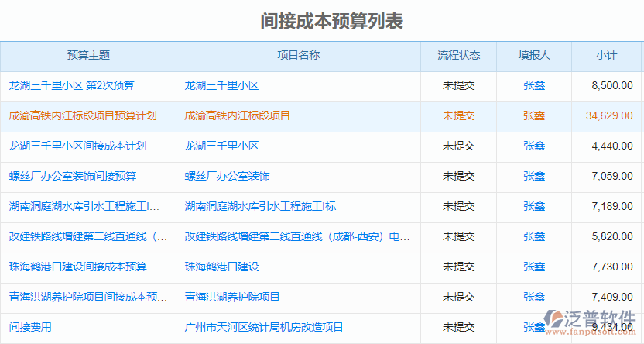The height and width of the screenshot is (344, 644).
Task: Open 成渝高铁内江标段项目预算计划 link
Action: (82, 115)
